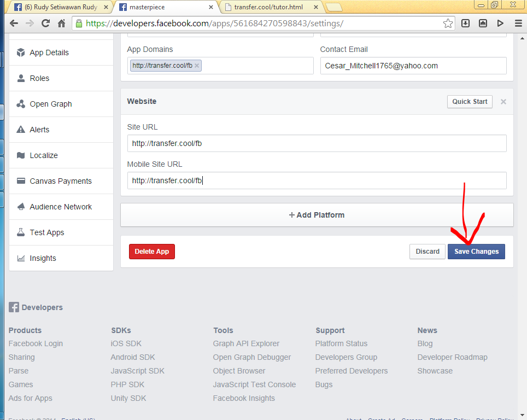Click Add Platform
527x420 pixels.
pos(317,215)
